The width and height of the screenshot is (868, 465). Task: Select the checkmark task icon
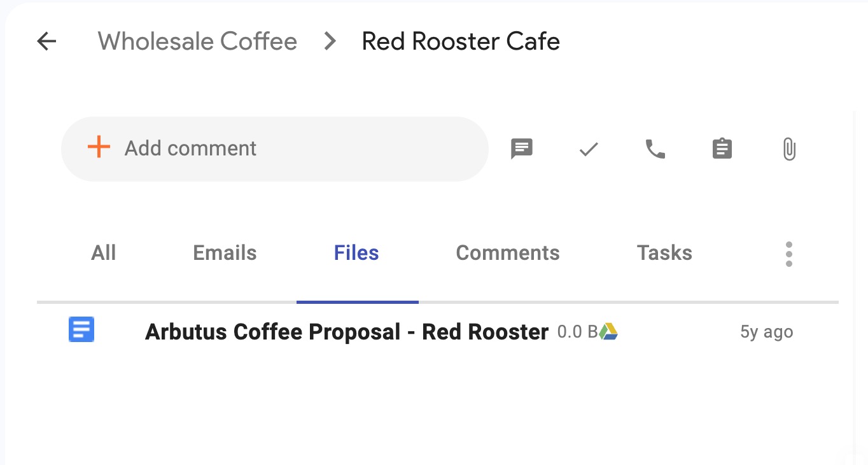589,149
